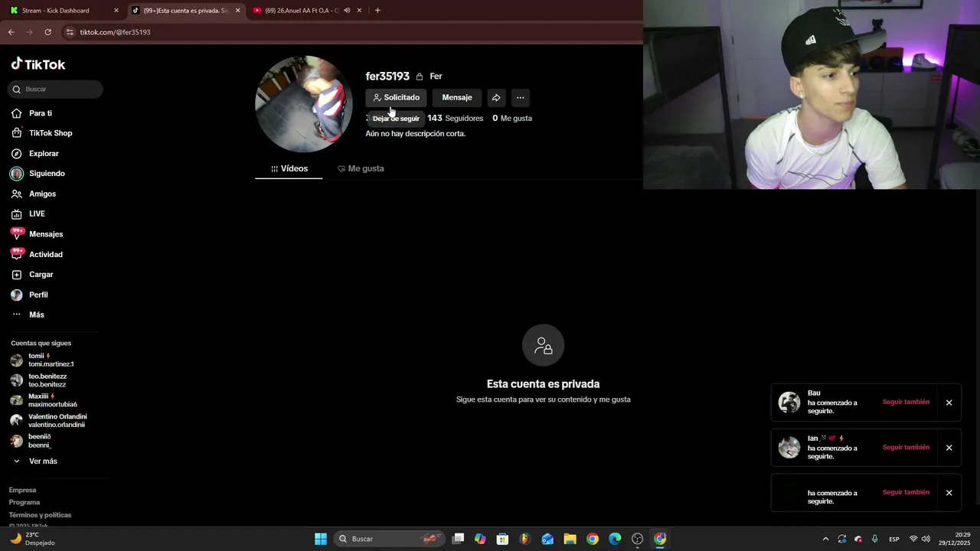Image resolution: width=980 pixels, height=551 pixels.
Task: Dismiss Bau follow notification
Action: (x=949, y=403)
